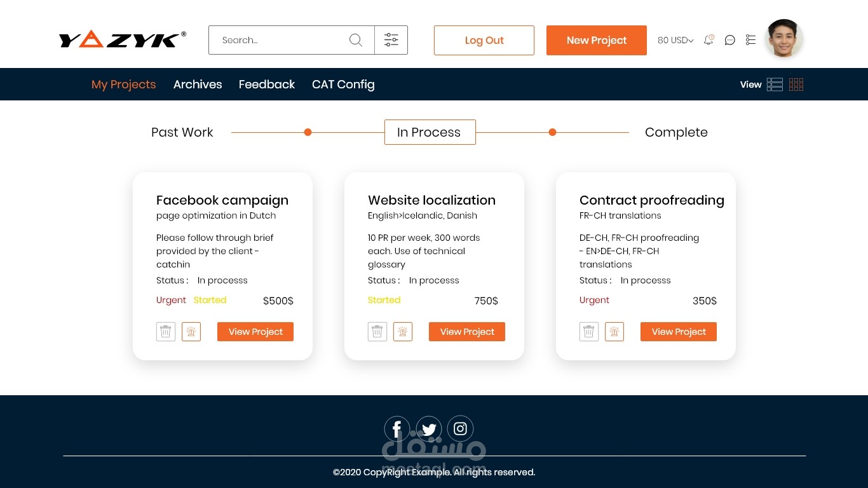The image size is (868, 488).
Task: Open search filter settings sliders
Action: tap(391, 40)
